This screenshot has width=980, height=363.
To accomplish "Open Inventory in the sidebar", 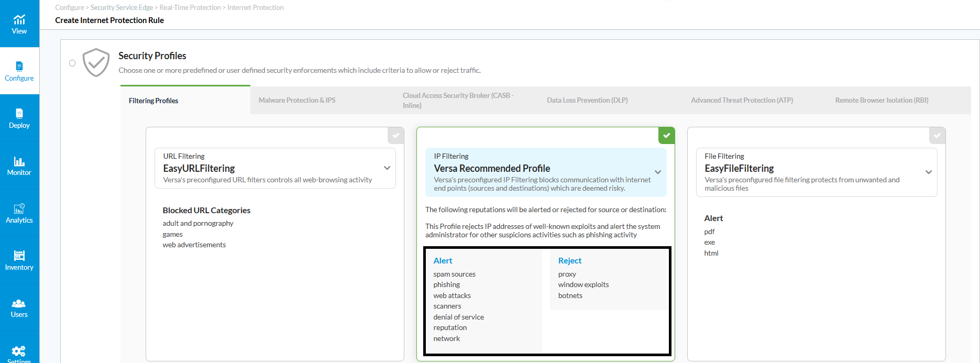I will (19, 260).
